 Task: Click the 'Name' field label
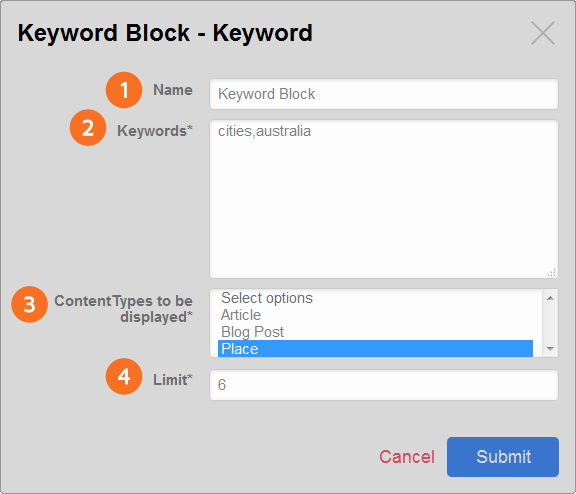pyautogui.click(x=173, y=90)
